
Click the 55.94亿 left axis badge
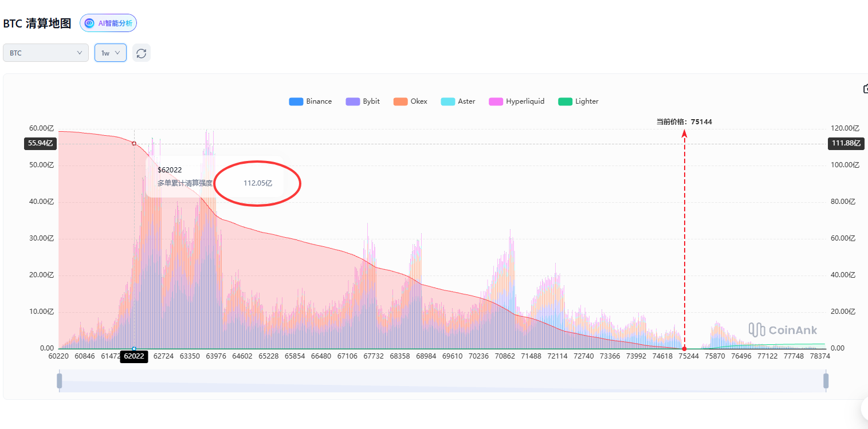[40, 143]
